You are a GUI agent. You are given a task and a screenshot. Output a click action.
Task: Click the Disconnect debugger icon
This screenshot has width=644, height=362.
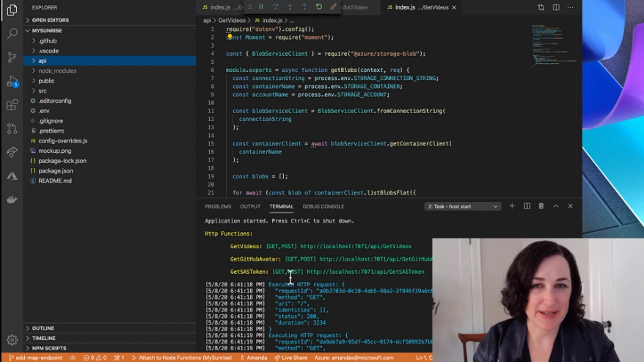[333, 7]
